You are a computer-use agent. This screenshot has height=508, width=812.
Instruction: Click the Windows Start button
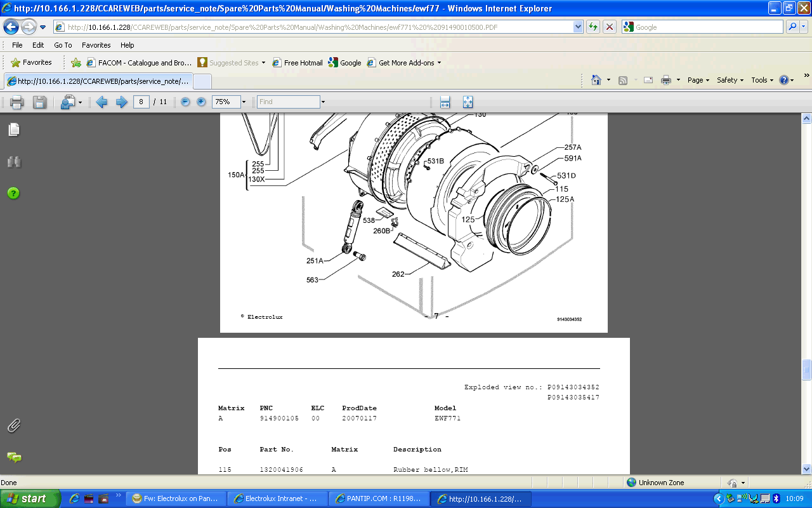(30, 498)
